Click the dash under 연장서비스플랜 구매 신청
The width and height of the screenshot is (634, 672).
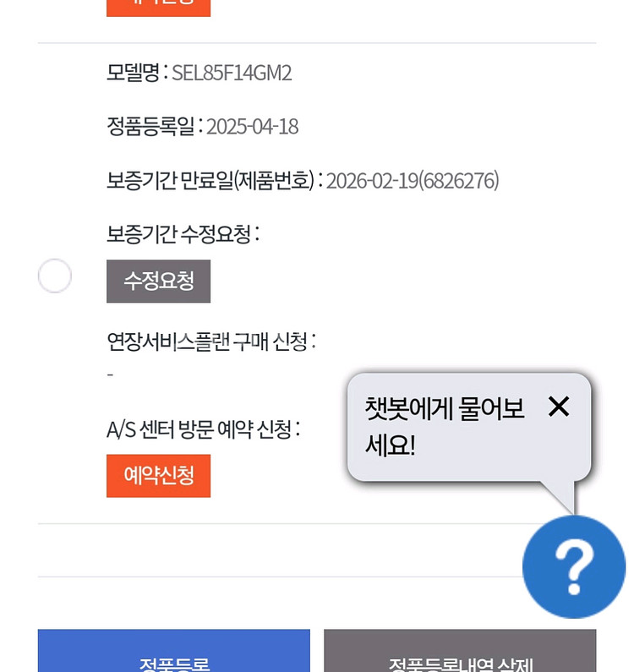coord(111,374)
